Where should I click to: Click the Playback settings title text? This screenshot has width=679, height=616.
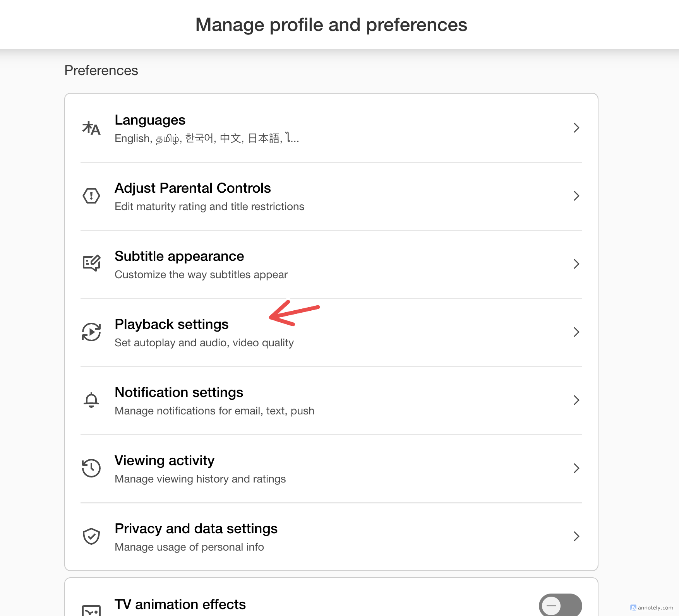[171, 324]
